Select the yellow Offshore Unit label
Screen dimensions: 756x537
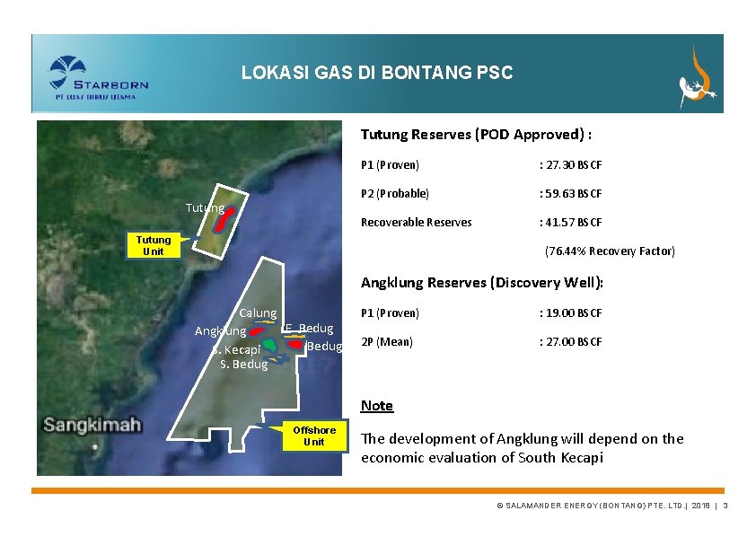click(x=315, y=436)
